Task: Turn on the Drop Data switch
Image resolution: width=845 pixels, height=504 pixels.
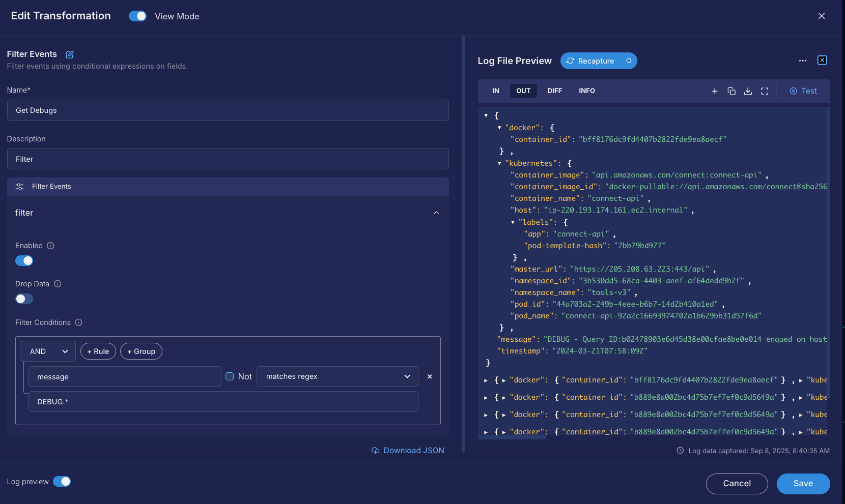Action: (24, 299)
